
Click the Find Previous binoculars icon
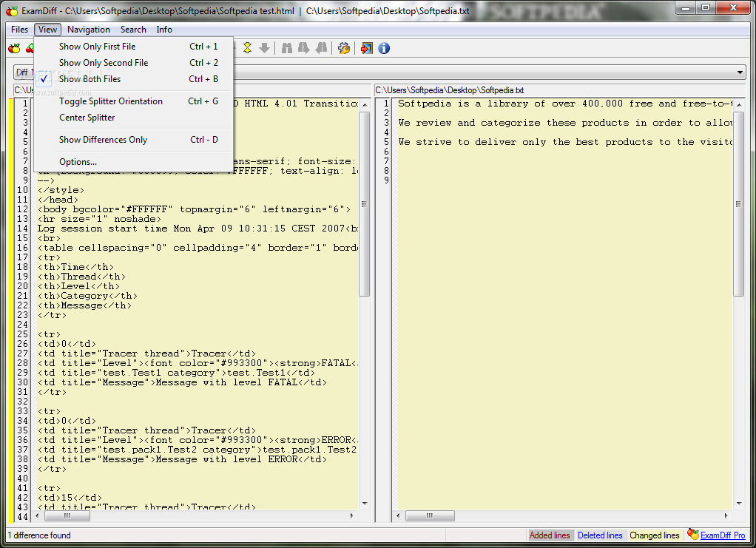pos(321,48)
